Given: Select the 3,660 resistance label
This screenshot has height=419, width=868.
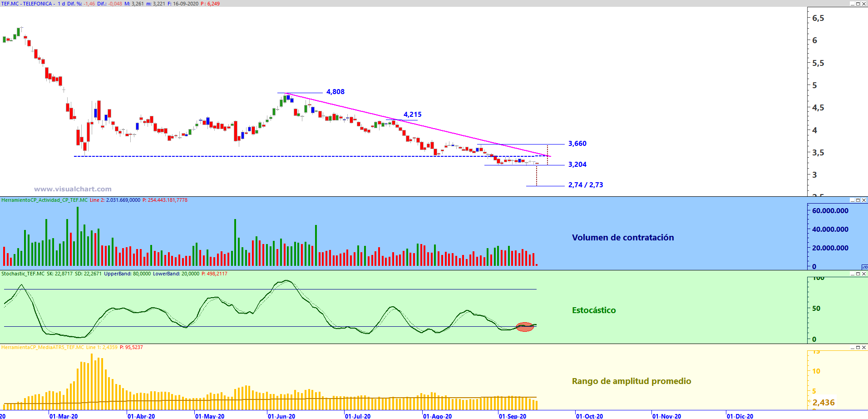Looking at the screenshot, I should pyautogui.click(x=577, y=144).
